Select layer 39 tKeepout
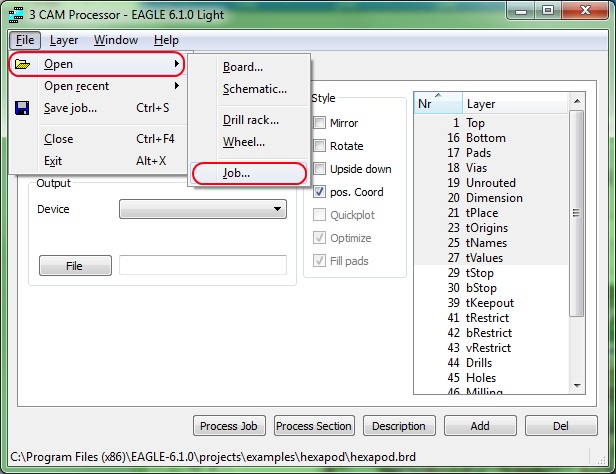 pos(491,302)
